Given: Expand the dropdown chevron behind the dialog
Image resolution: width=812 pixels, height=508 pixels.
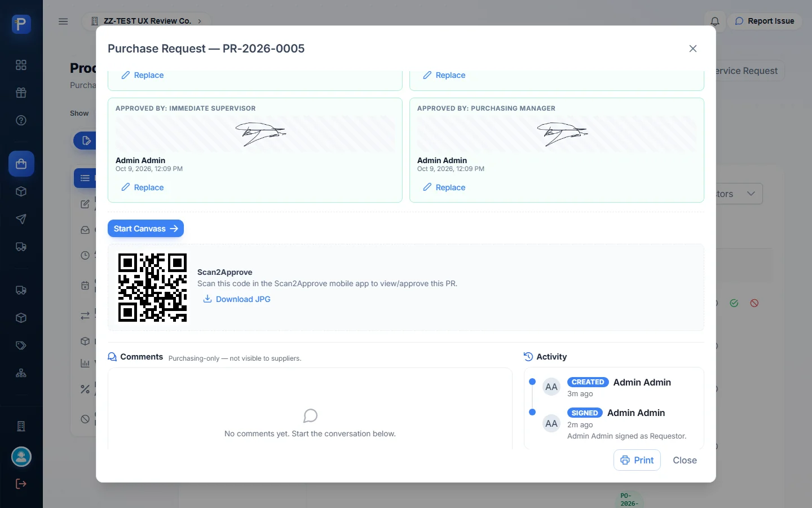Looking at the screenshot, I should (x=751, y=194).
